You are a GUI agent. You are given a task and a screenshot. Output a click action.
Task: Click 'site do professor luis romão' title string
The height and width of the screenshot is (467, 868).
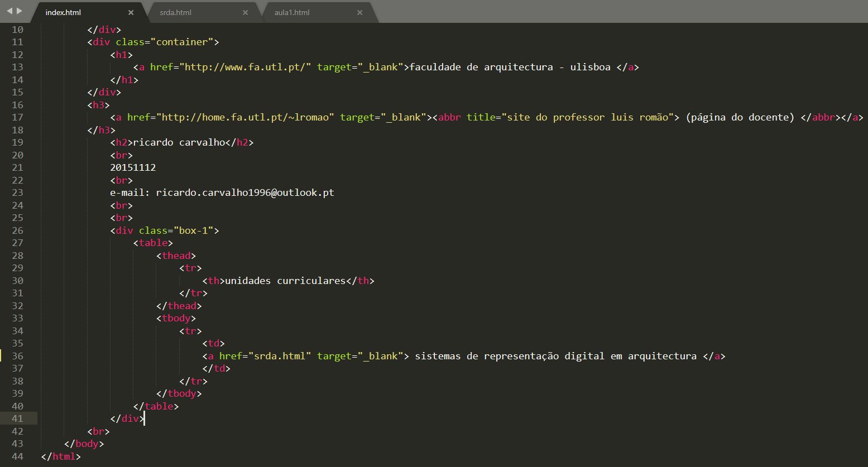click(588, 117)
